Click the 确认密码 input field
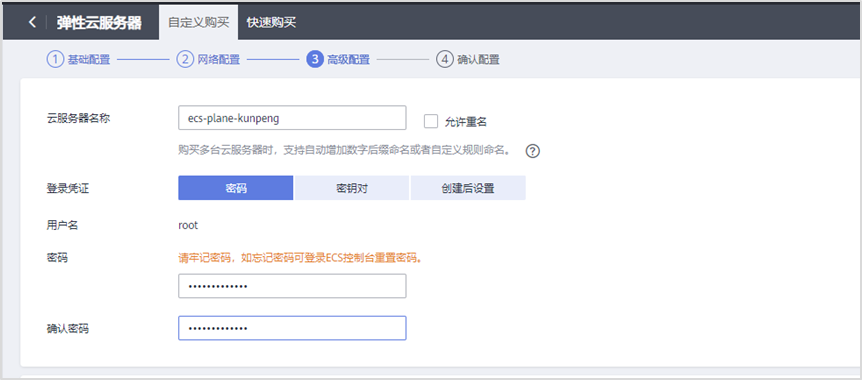The height and width of the screenshot is (380, 862). (292, 328)
